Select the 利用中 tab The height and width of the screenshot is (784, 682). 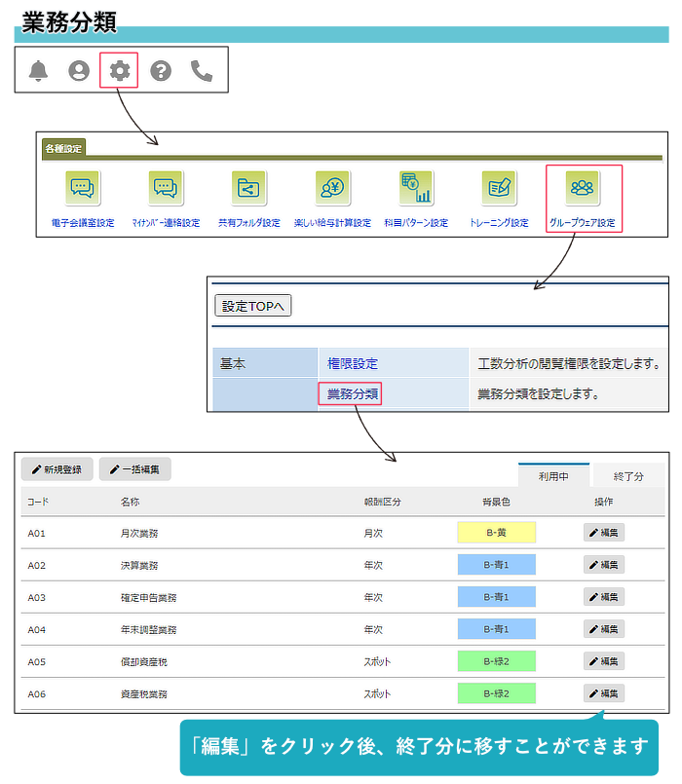pyautogui.click(x=554, y=476)
